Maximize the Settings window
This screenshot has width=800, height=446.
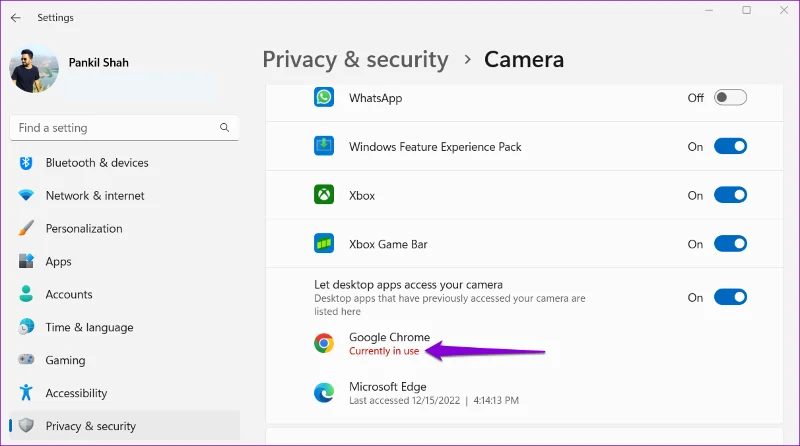pos(746,10)
